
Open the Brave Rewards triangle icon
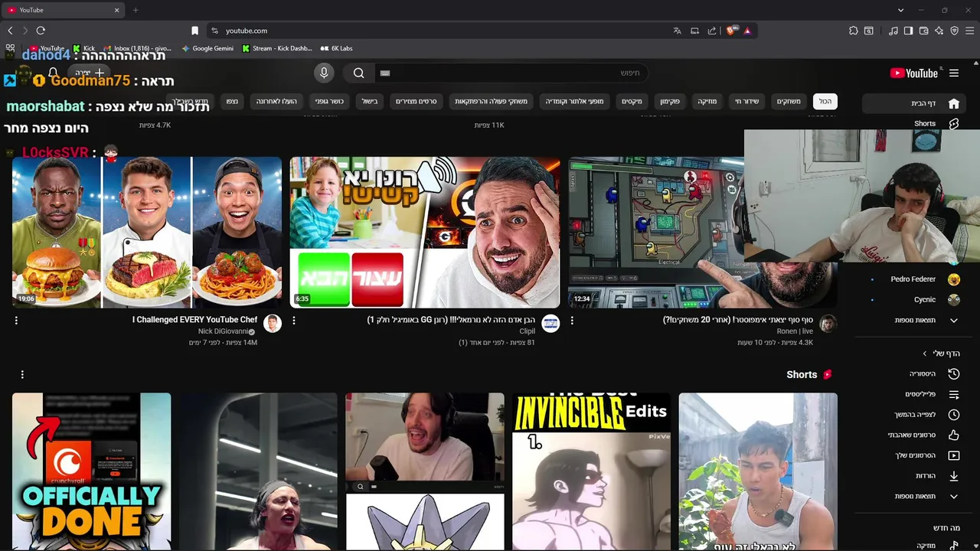[747, 31]
